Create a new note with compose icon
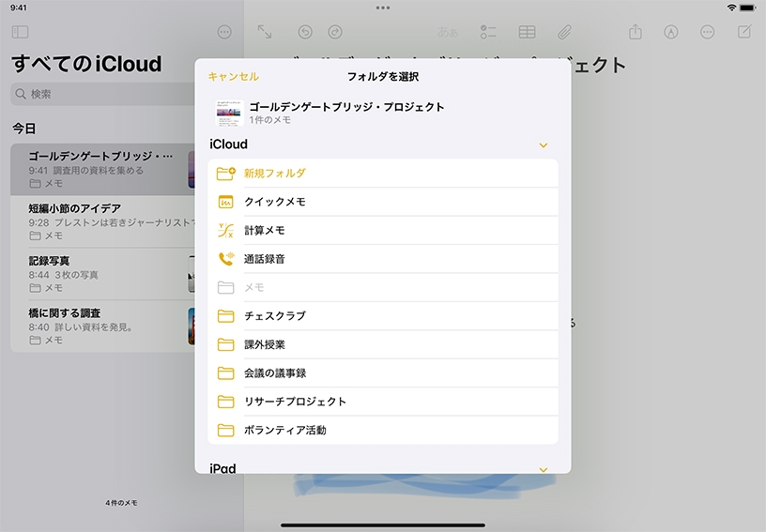 744,32
